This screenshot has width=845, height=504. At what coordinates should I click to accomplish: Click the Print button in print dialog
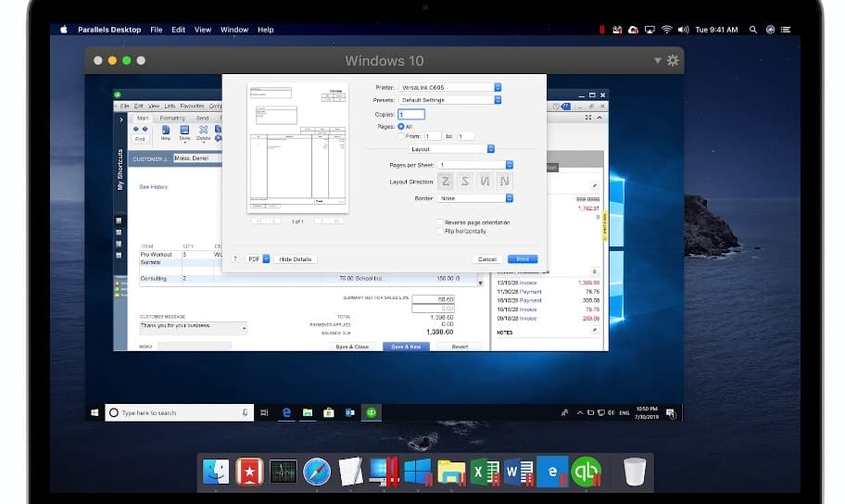(523, 259)
